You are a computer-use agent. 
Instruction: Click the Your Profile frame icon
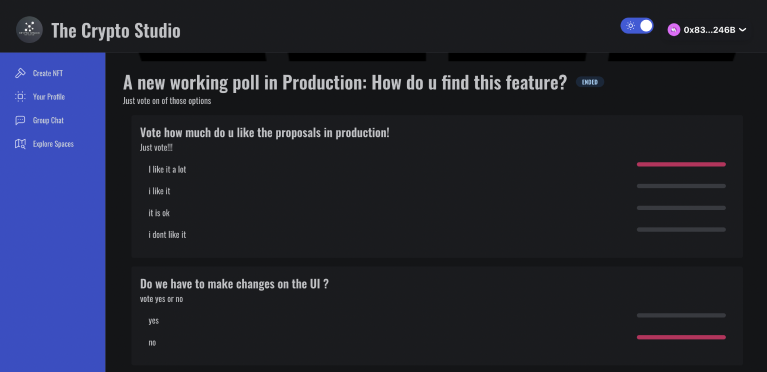(20, 97)
